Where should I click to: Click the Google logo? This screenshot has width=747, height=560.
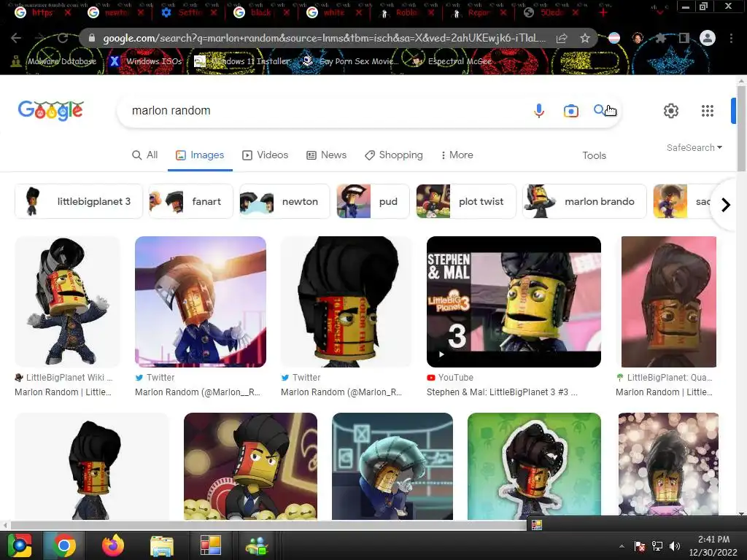(51, 111)
